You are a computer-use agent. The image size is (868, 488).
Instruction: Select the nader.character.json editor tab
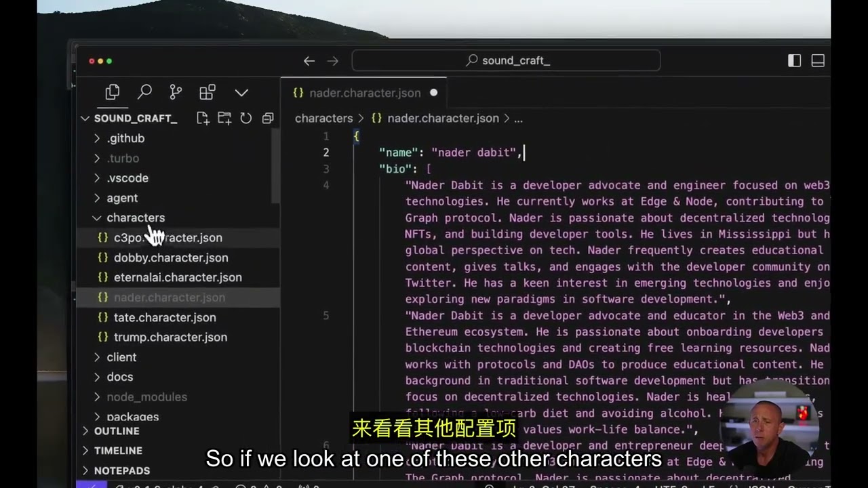pyautogui.click(x=365, y=93)
